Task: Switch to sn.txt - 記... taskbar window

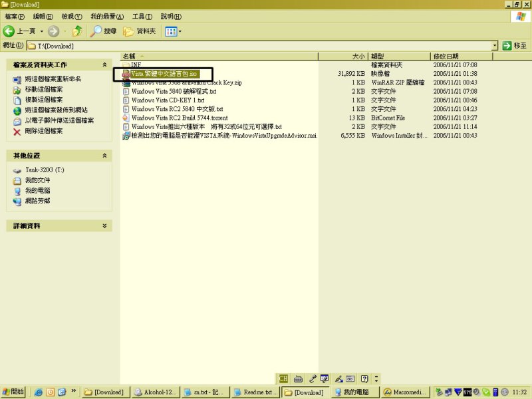Action: (x=205, y=392)
